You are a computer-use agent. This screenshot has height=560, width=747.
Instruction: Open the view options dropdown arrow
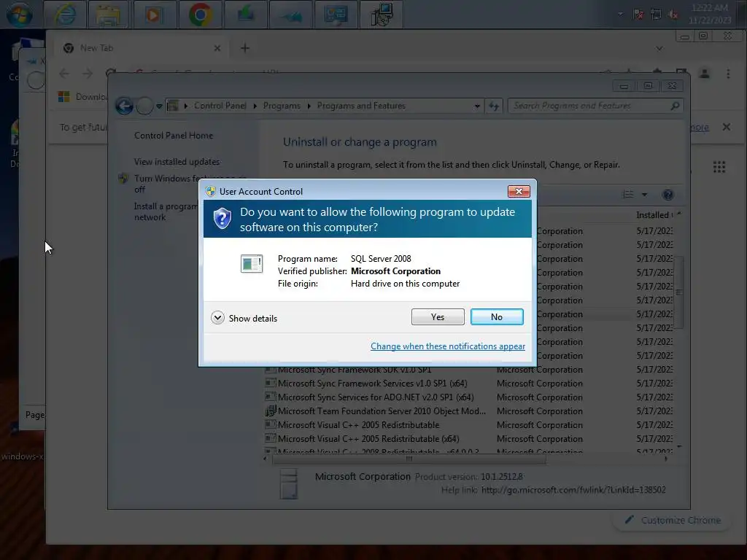pyautogui.click(x=644, y=194)
